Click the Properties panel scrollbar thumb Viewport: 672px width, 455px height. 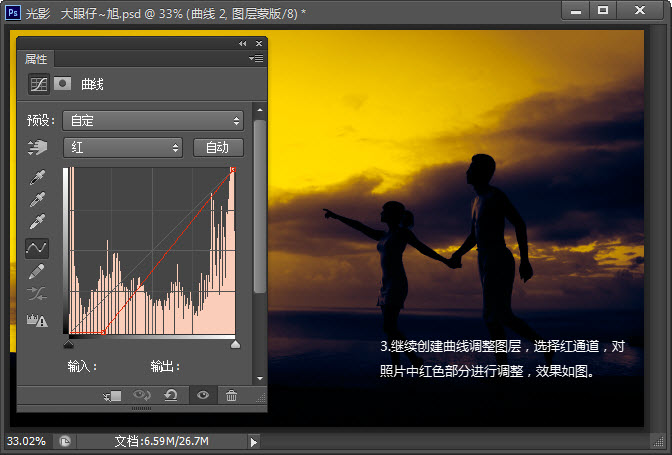[x=260, y=207]
